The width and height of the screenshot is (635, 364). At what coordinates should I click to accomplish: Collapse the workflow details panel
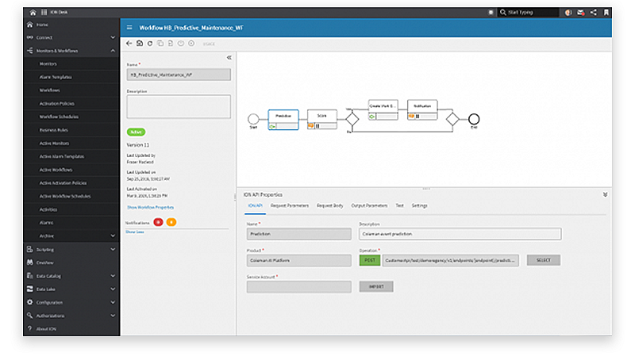[229, 58]
